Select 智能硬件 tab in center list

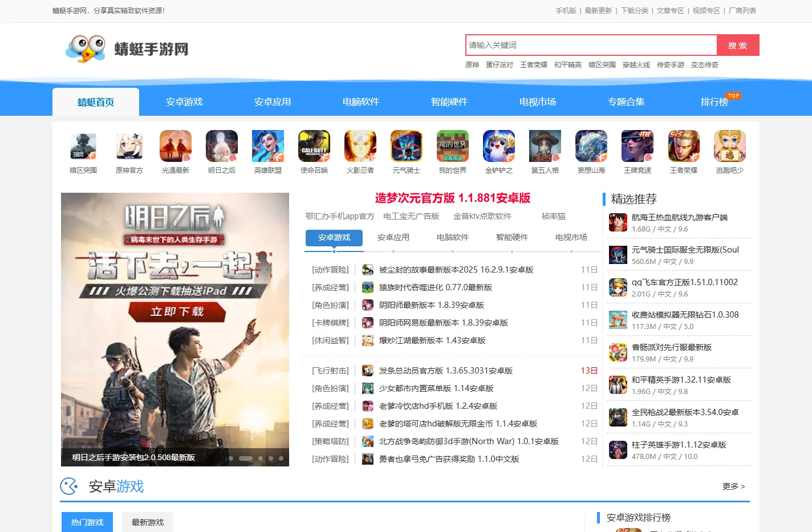pos(512,238)
